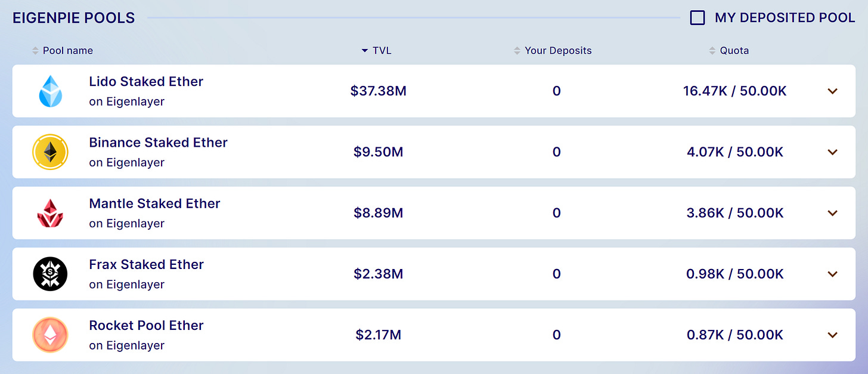
Task: Click "on Eigenlayer" under Mantle Staked Ether
Action: 126,223
